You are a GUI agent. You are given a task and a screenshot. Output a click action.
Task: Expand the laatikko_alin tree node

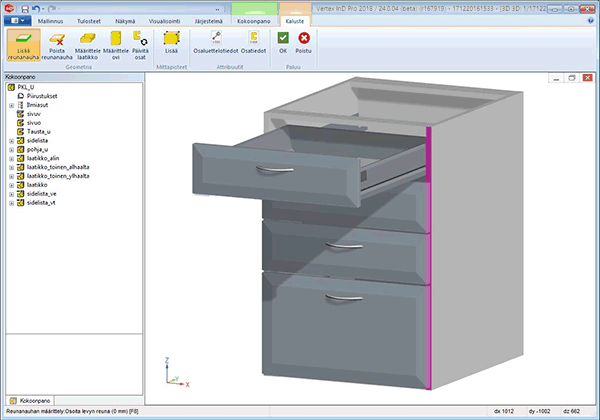point(10,158)
